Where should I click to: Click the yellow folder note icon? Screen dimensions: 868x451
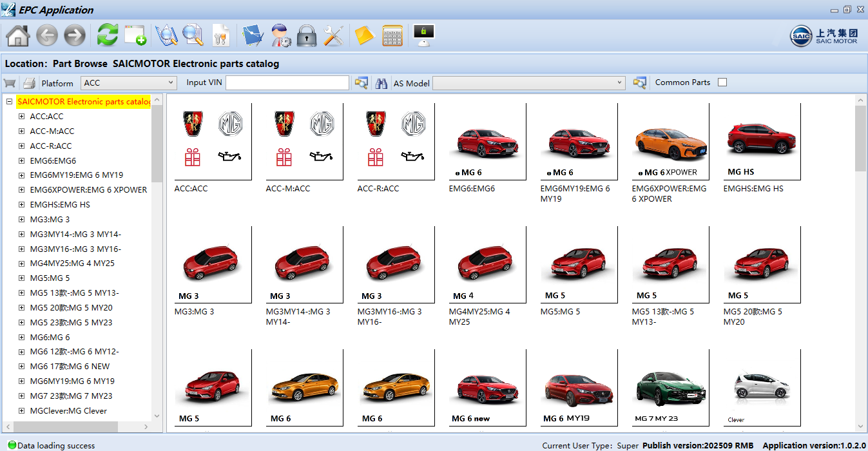tap(364, 35)
